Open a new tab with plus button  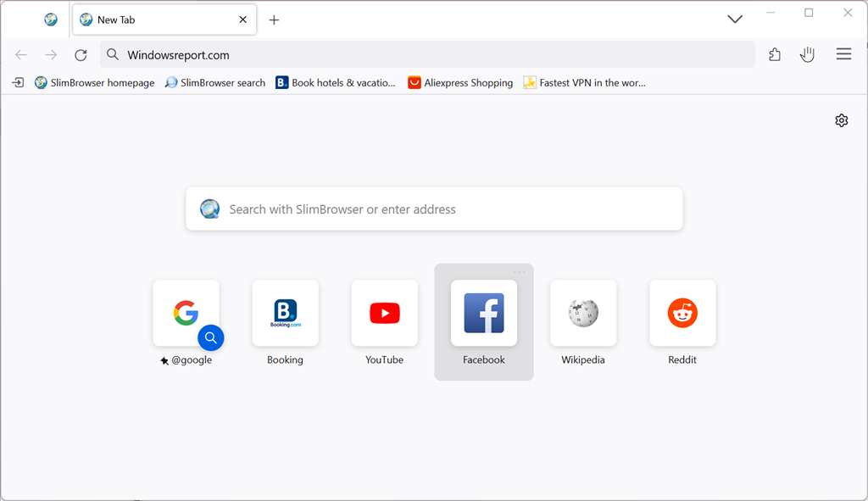(x=274, y=20)
